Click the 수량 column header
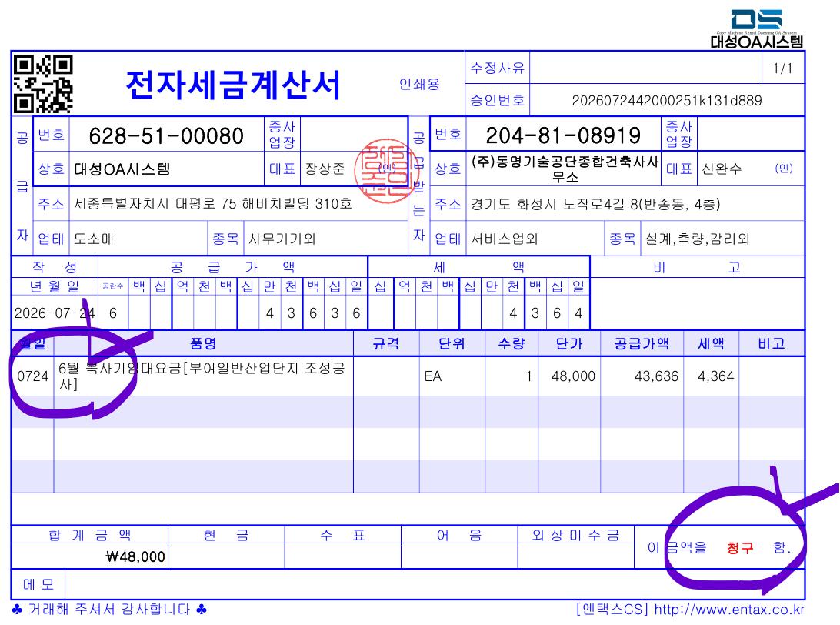This screenshot has width=840, height=625. tap(511, 343)
